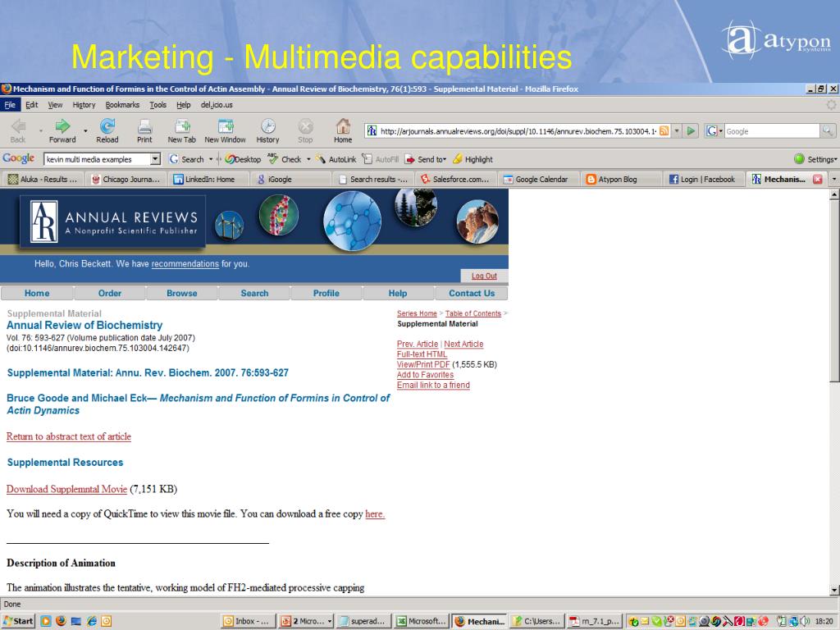Open the Edit menu

32,104
